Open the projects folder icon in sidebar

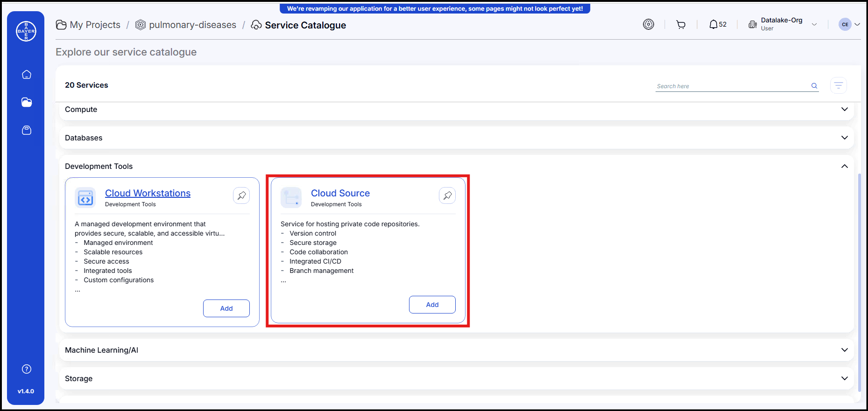click(x=27, y=102)
